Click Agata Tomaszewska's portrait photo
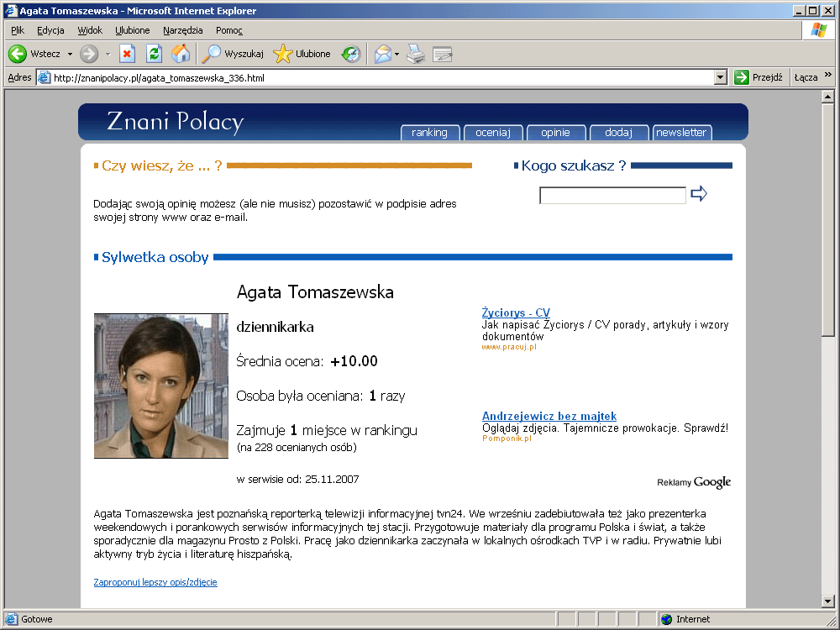The height and width of the screenshot is (630, 840). 161,386
